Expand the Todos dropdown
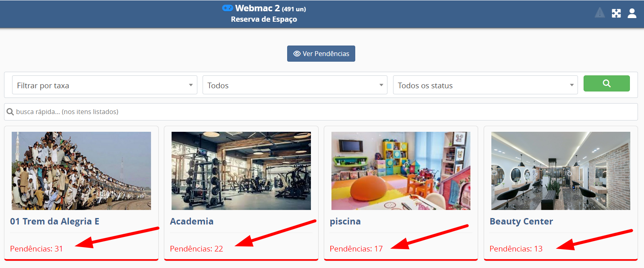This screenshot has height=268, width=644. (295, 85)
